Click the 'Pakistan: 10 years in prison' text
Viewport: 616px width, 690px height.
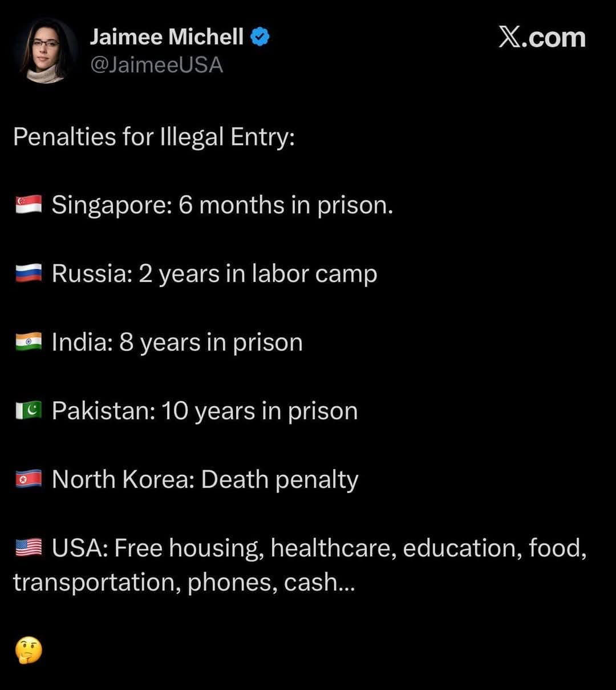205,411
